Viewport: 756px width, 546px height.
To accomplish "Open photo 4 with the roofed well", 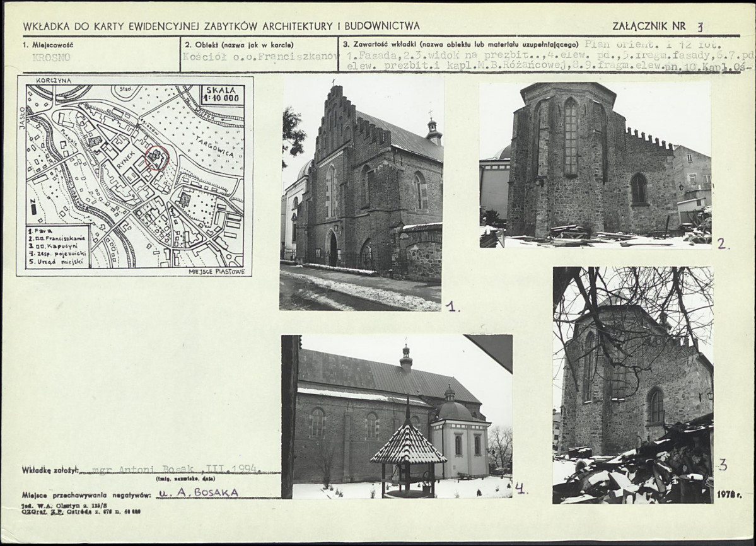I will pyautogui.click(x=397, y=416).
